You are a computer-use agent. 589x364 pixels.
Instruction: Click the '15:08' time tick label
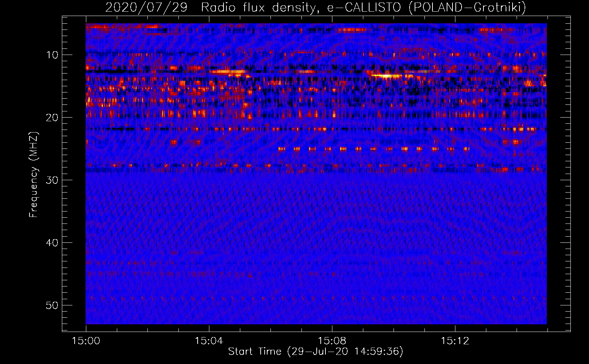[x=332, y=341]
